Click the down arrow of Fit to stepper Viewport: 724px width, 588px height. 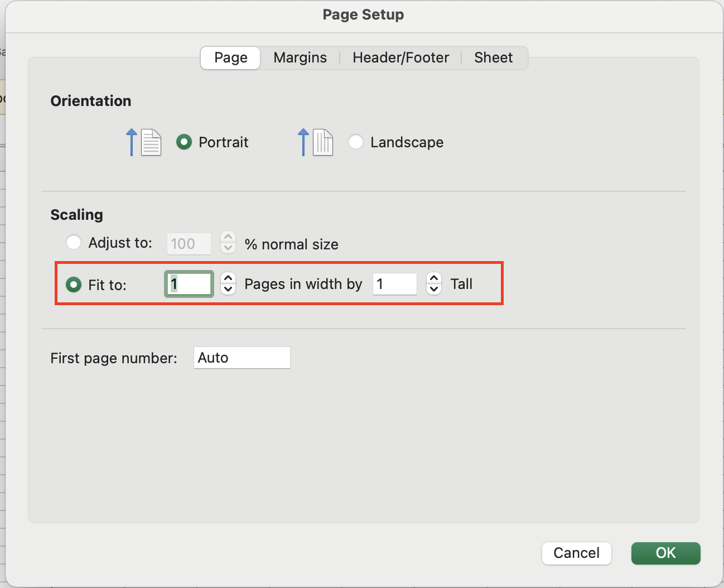228,290
